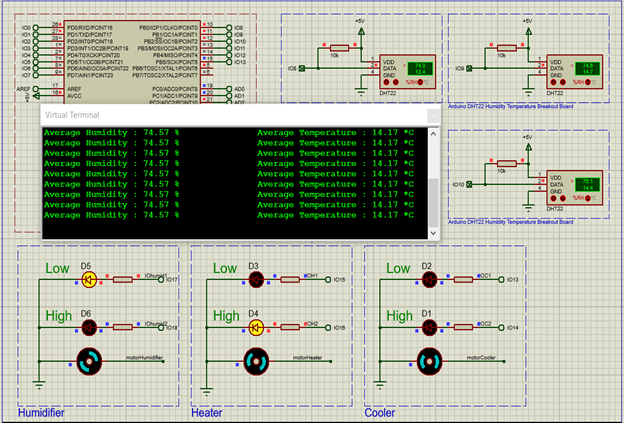
Task: Click "PD0/RXD/PCINT16" pin label on microcontroller
Action: (90, 28)
